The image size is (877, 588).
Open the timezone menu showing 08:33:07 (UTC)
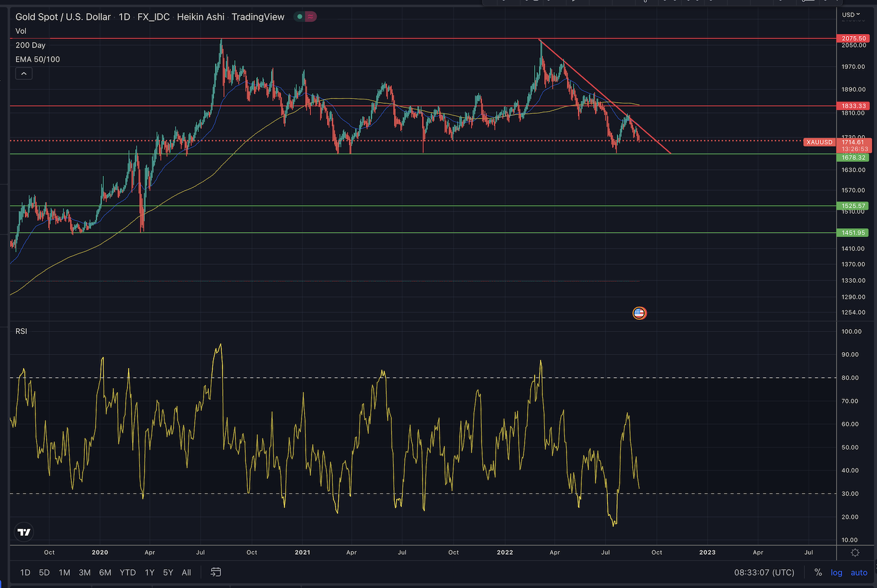click(x=764, y=572)
